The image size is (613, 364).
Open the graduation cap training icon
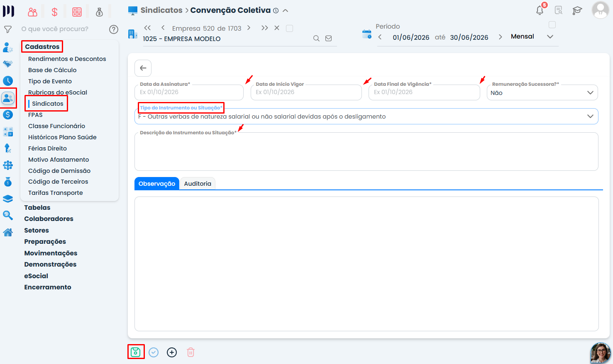pyautogui.click(x=577, y=10)
